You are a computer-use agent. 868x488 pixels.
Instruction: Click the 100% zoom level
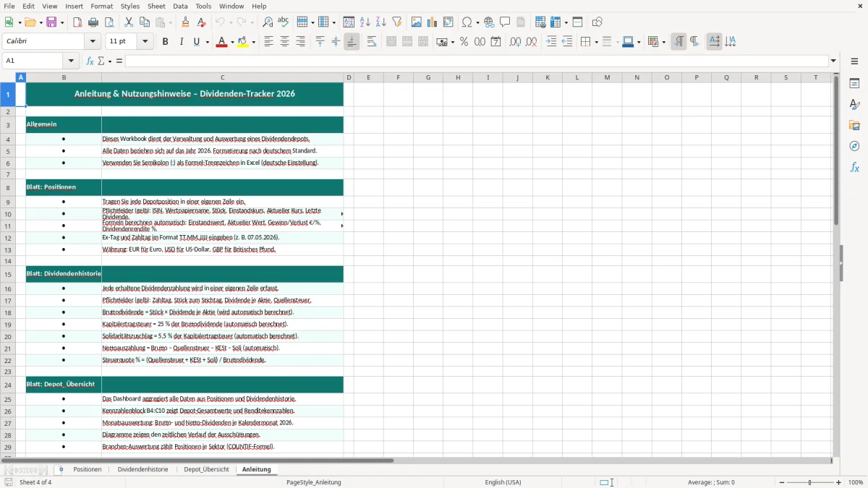856,482
